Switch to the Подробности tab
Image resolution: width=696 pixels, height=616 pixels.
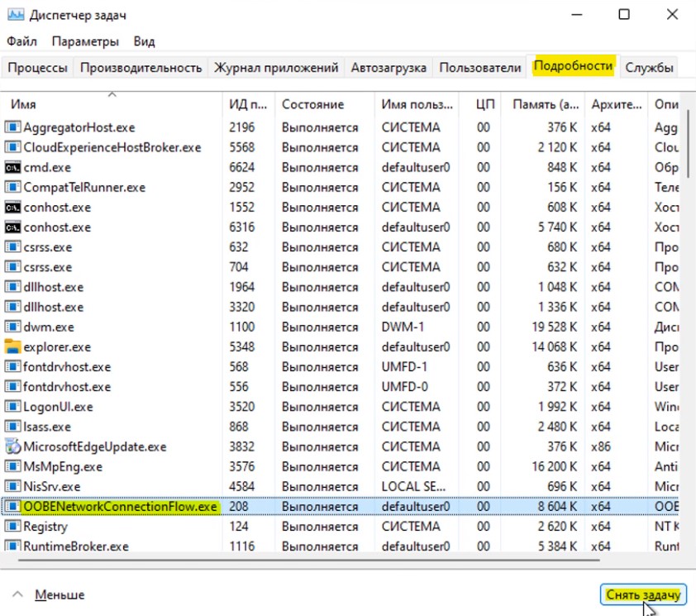[573, 65]
